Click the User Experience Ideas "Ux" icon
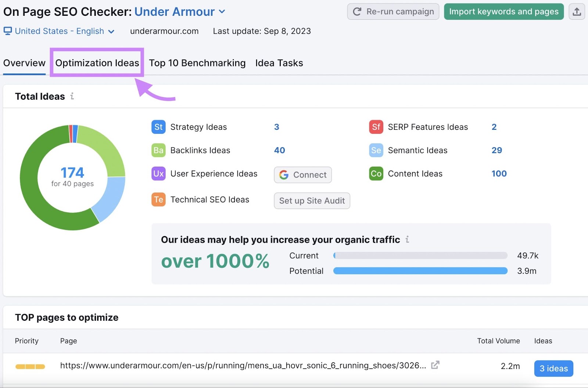The image size is (588, 388). (158, 174)
